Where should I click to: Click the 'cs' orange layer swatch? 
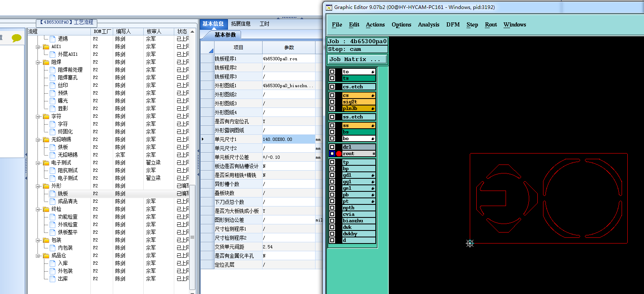pyautogui.click(x=359, y=95)
